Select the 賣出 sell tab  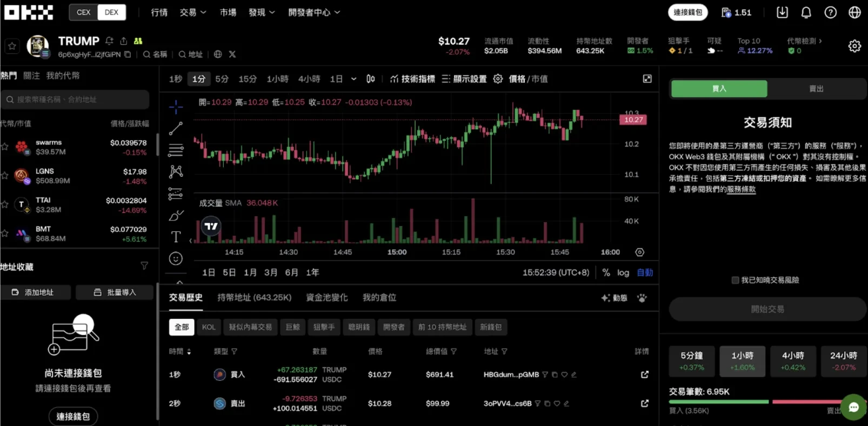[816, 89]
